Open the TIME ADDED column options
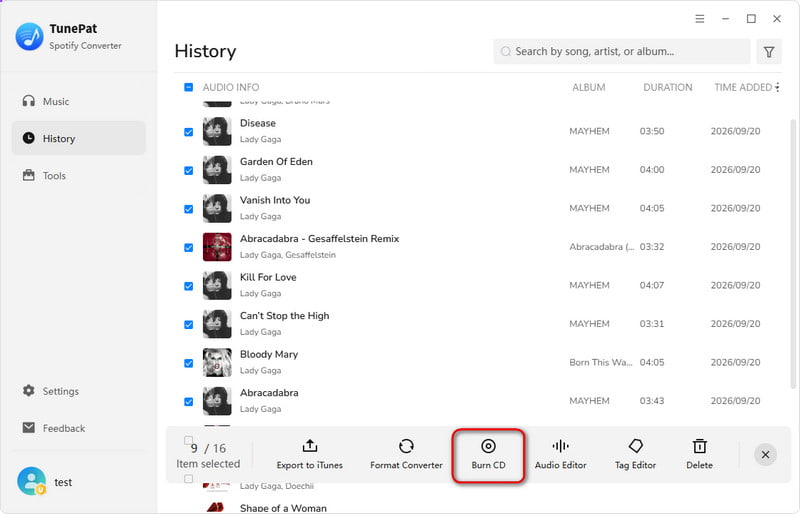Image resolution: width=800 pixels, height=514 pixels. point(777,87)
